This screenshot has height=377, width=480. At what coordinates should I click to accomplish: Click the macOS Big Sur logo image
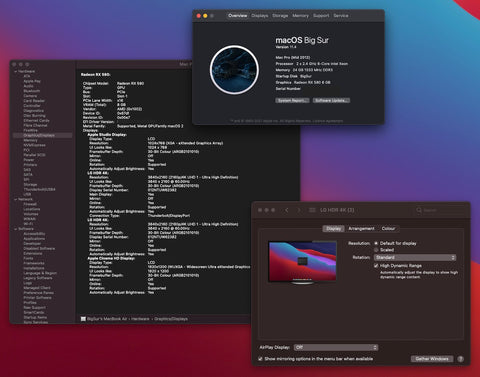coord(234,70)
